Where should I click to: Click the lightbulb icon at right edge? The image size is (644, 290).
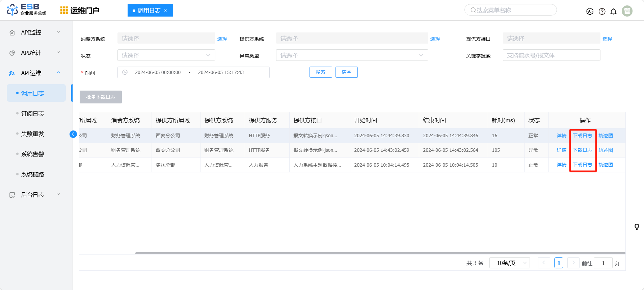coord(637,227)
